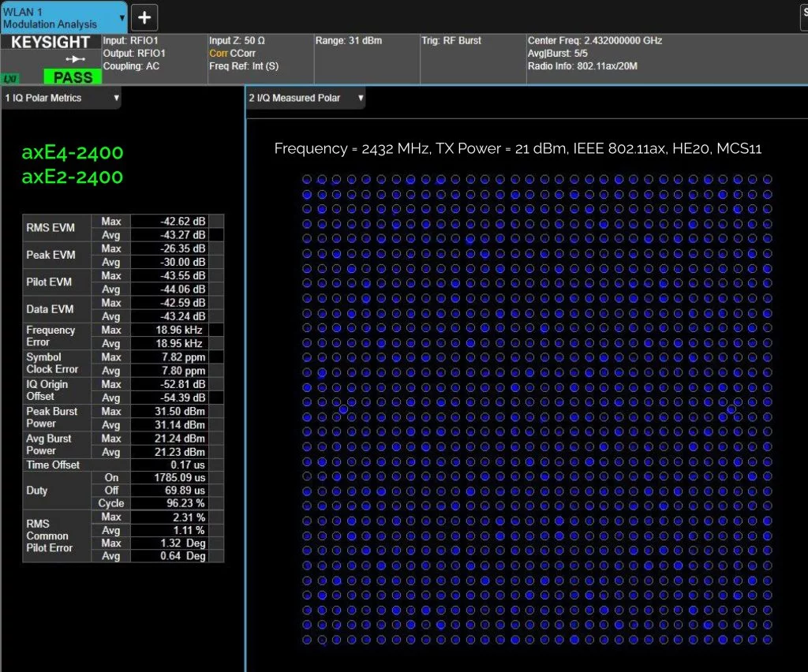The height and width of the screenshot is (672, 808).
Task: Click RMS Common Pilot Error Avg 1.11 %
Action: click(169, 530)
